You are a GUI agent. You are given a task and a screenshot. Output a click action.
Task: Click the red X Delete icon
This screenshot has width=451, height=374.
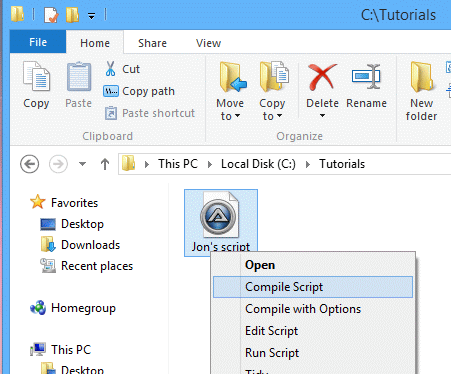pos(322,77)
